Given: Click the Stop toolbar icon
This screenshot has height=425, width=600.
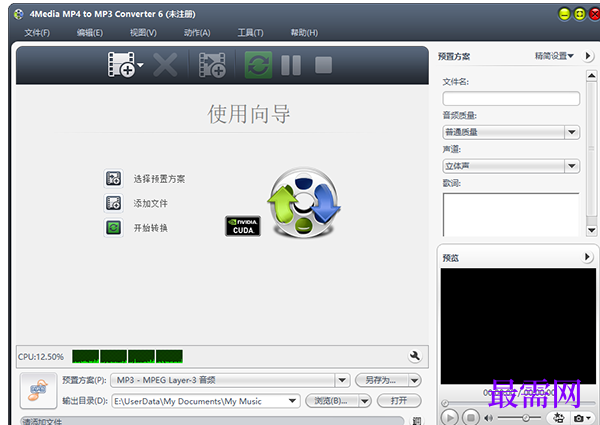Looking at the screenshot, I should (x=323, y=65).
